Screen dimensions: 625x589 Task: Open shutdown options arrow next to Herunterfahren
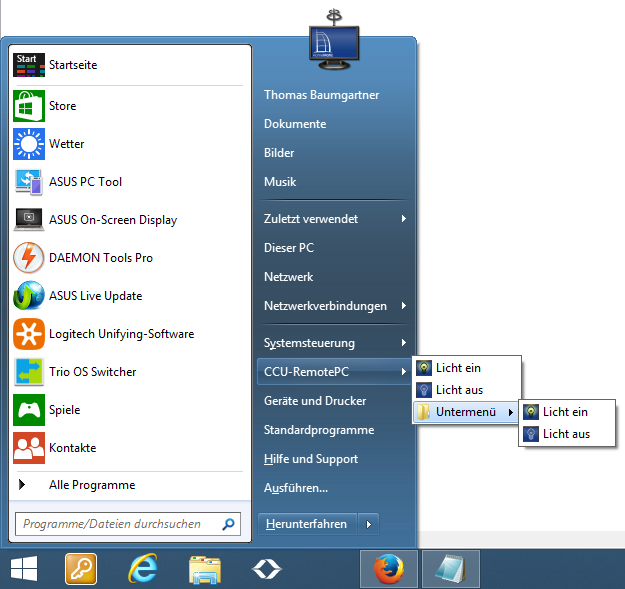click(369, 524)
